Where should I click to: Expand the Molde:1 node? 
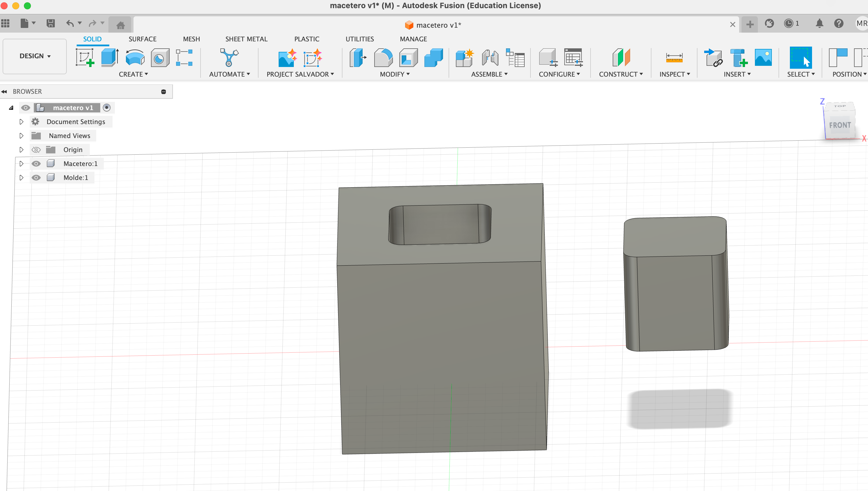tap(21, 178)
